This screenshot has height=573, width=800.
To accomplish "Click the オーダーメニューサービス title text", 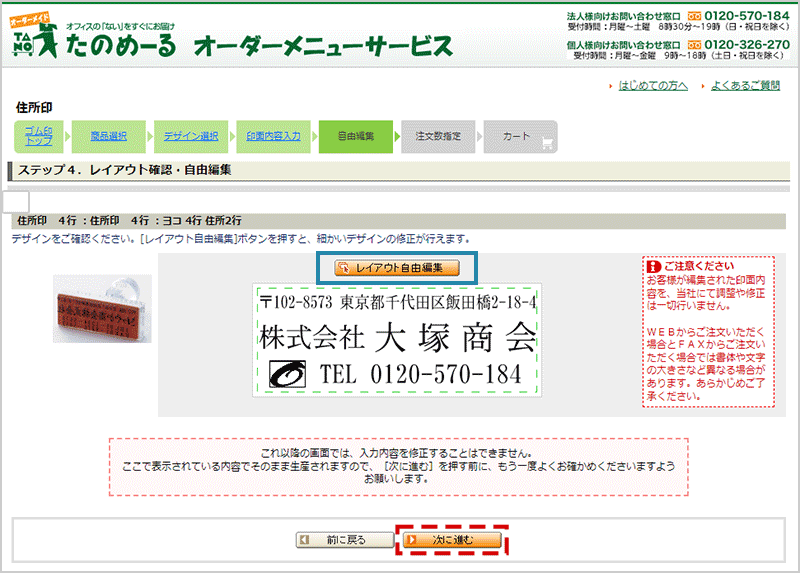I will [323, 46].
